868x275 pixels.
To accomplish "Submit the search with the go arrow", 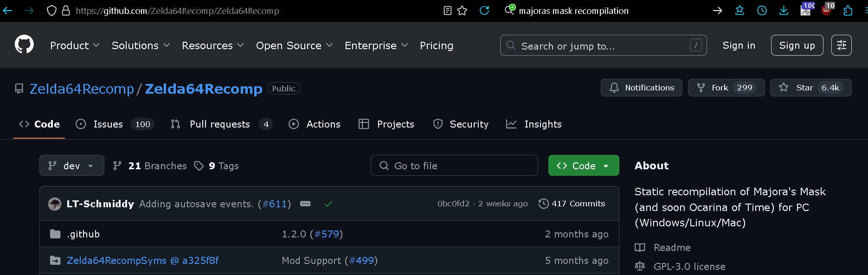I will [718, 10].
